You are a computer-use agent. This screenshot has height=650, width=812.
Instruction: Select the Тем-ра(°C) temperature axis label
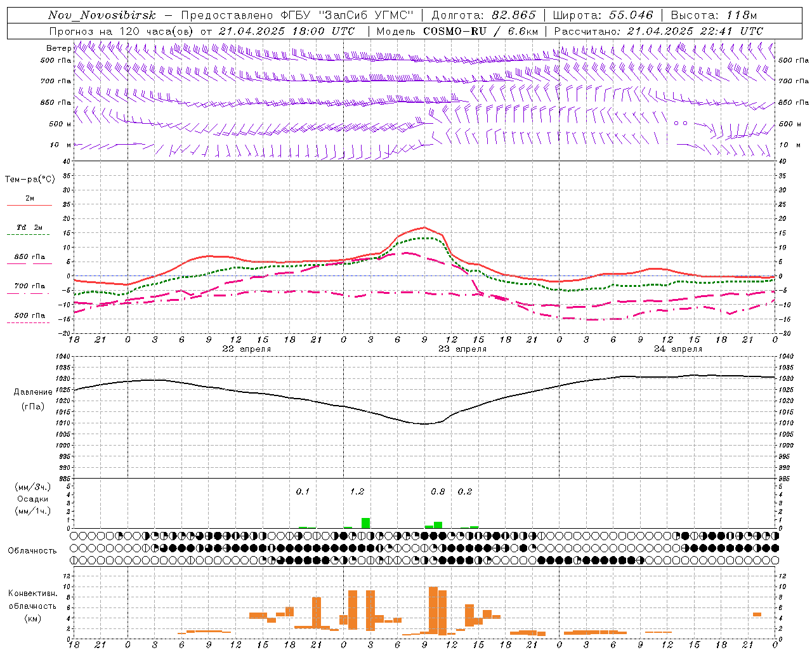click(30, 180)
